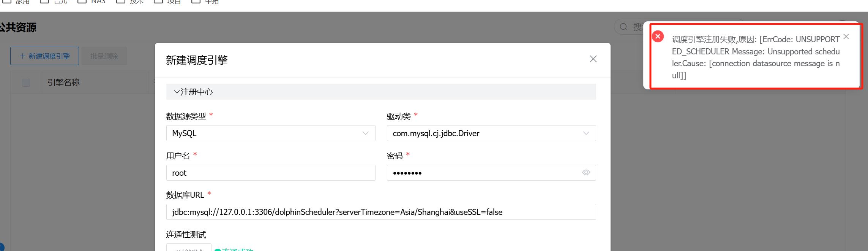Click the 引擎名称 column header
Screen dimensions: 868x251
click(63, 83)
